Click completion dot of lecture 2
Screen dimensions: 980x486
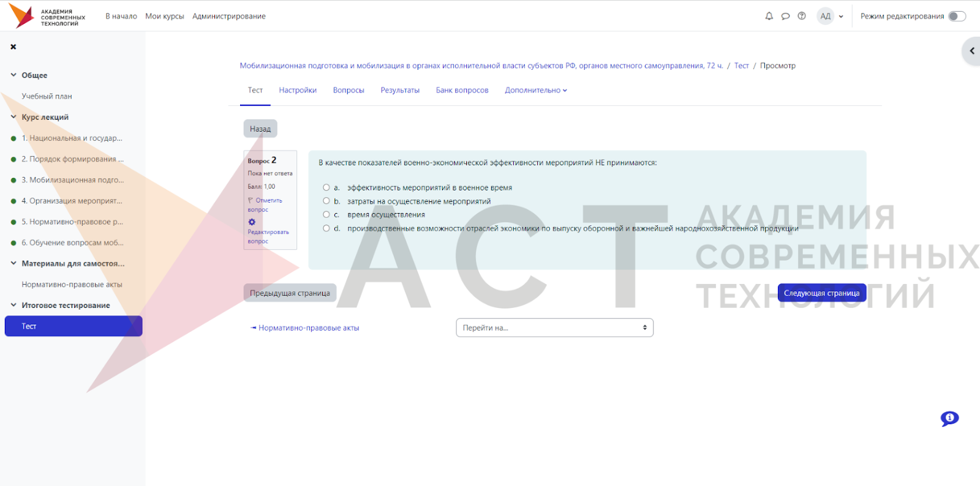click(13, 159)
